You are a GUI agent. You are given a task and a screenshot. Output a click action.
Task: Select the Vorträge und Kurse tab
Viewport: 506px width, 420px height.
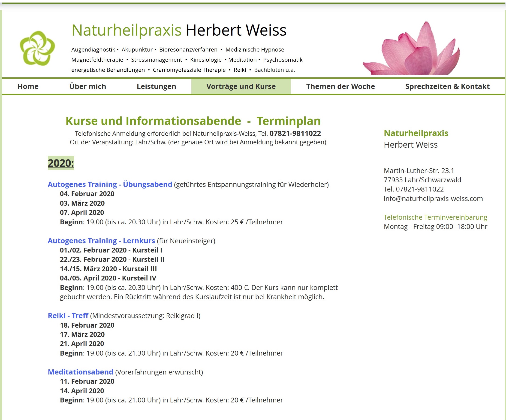pyautogui.click(x=241, y=86)
